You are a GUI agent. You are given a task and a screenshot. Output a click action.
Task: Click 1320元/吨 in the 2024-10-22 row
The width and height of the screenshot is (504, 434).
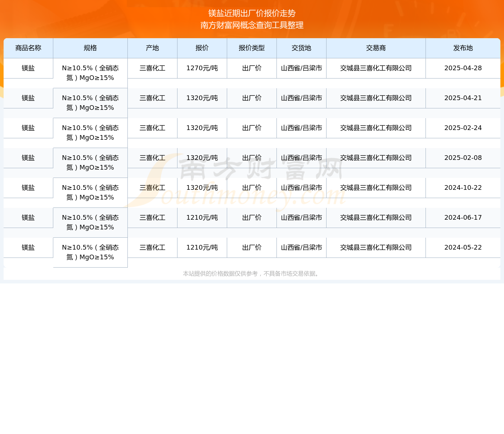[x=202, y=188]
